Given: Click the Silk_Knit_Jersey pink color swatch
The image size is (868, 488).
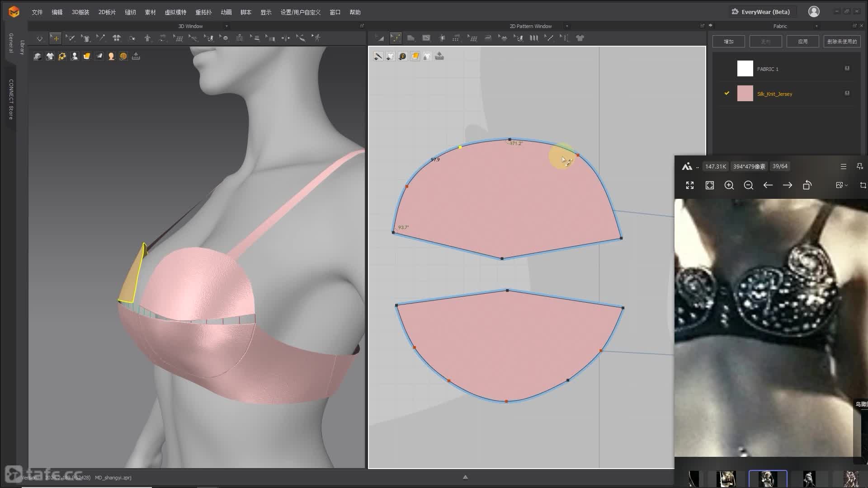Looking at the screenshot, I should pyautogui.click(x=745, y=94).
